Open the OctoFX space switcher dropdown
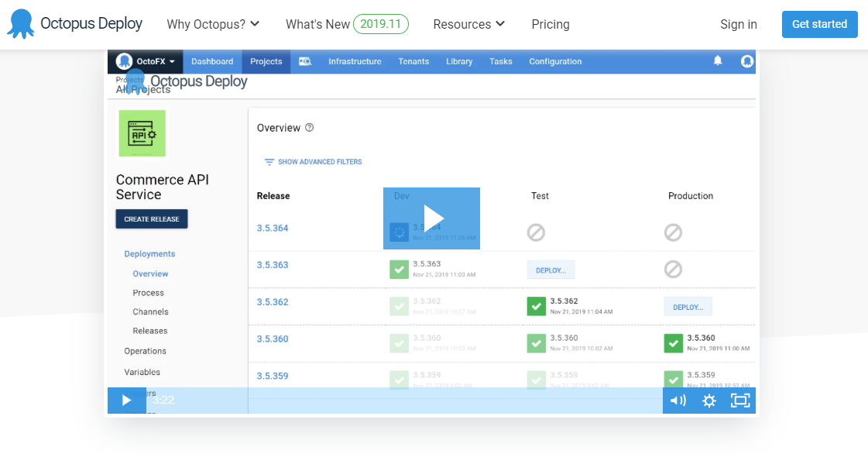The height and width of the screenshot is (454, 868). [146, 61]
